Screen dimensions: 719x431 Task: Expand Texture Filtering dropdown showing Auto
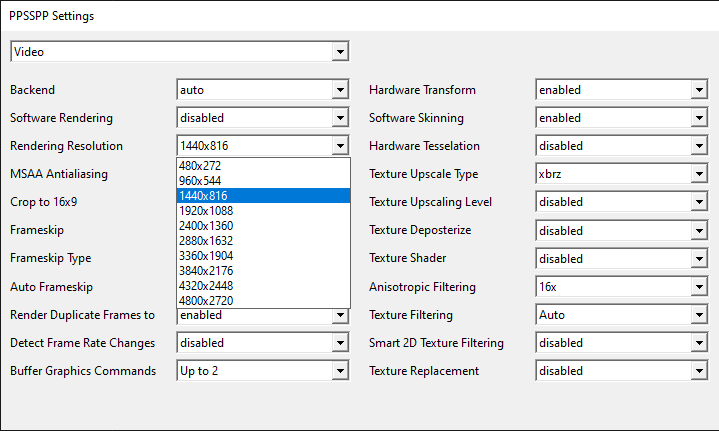(x=622, y=315)
